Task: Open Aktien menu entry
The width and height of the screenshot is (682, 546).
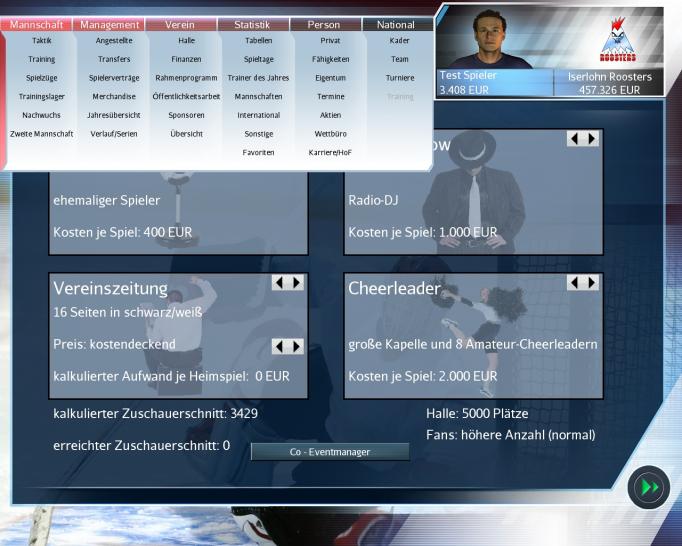Action: pyautogui.click(x=331, y=115)
